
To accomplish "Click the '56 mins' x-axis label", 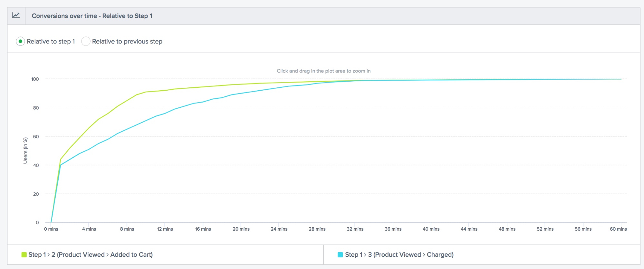I will (583, 229).
